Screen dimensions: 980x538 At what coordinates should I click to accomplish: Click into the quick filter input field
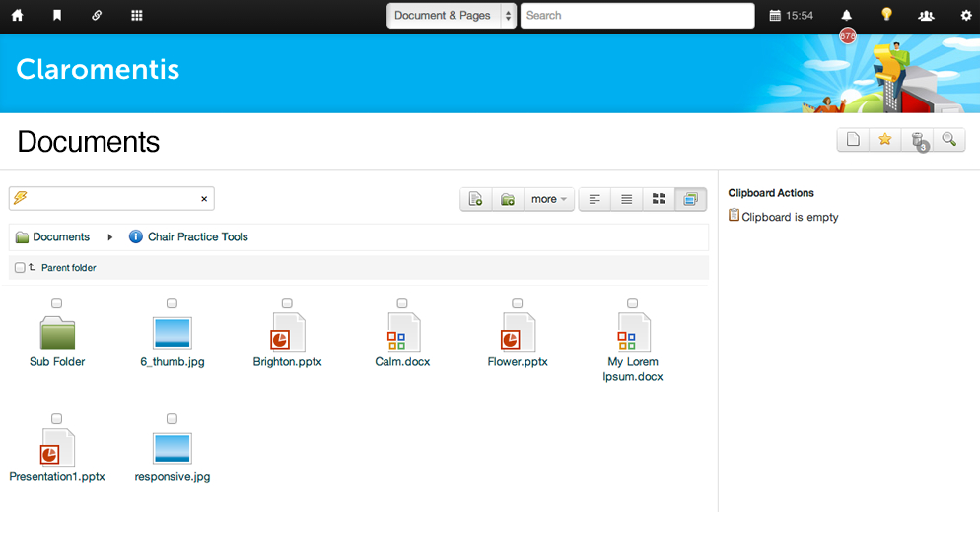[x=112, y=199]
